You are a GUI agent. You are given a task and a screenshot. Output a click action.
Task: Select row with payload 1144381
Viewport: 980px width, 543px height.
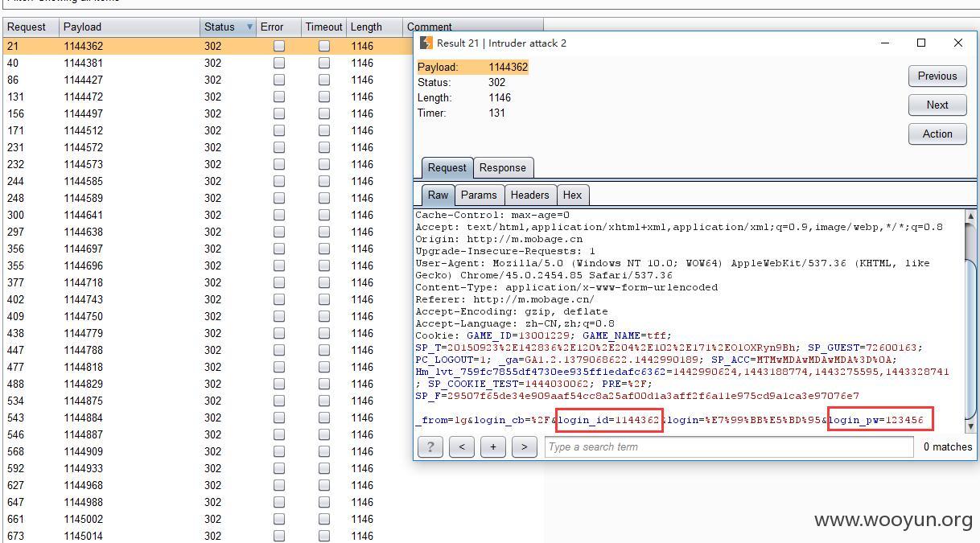coord(208,63)
